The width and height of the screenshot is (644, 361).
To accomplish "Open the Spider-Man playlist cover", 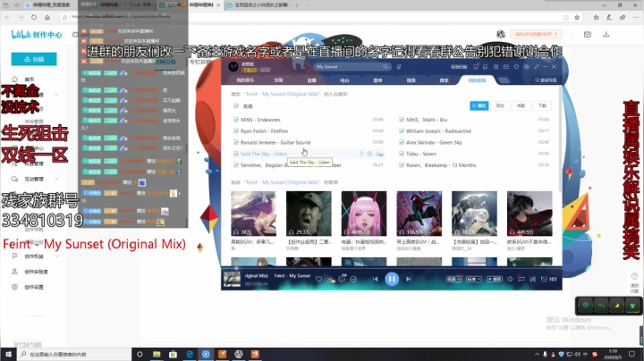I will 419,214.
